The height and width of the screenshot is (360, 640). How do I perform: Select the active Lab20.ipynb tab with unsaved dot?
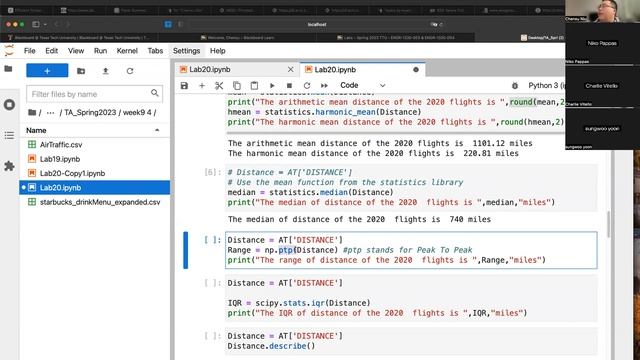coord(362,70)
